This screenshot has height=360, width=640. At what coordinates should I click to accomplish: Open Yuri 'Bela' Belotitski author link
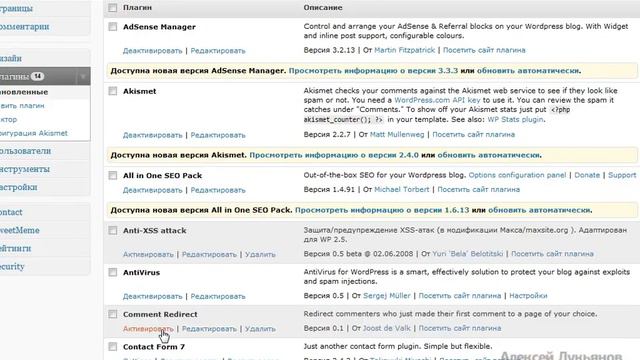click(467, 254)
